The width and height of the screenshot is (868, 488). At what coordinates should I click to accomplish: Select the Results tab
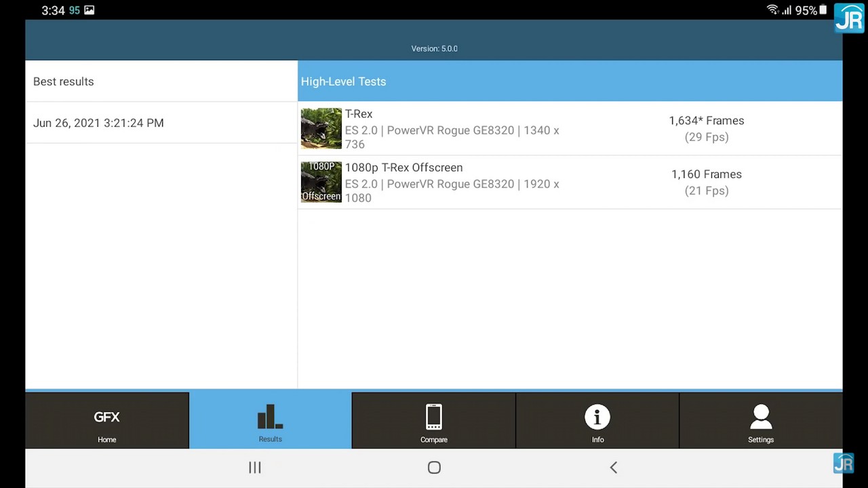(270, 420)
